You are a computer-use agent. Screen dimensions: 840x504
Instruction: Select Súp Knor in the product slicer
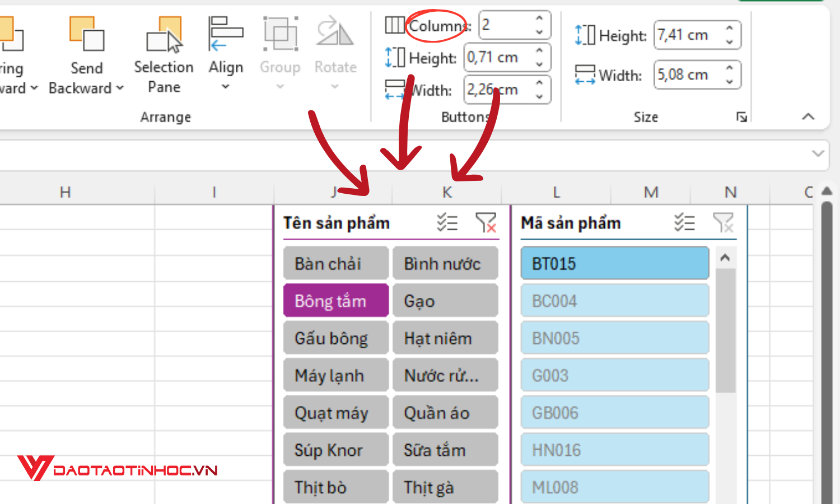(335, 450)
